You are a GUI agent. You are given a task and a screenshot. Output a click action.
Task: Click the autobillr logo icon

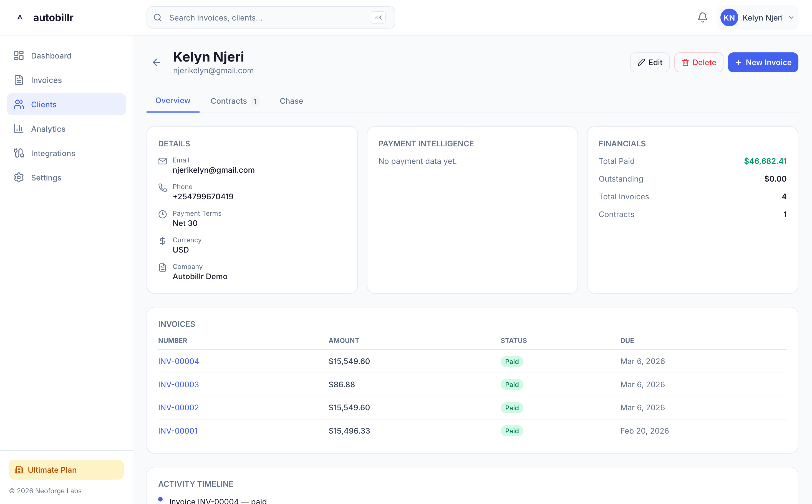coord(20,17)
